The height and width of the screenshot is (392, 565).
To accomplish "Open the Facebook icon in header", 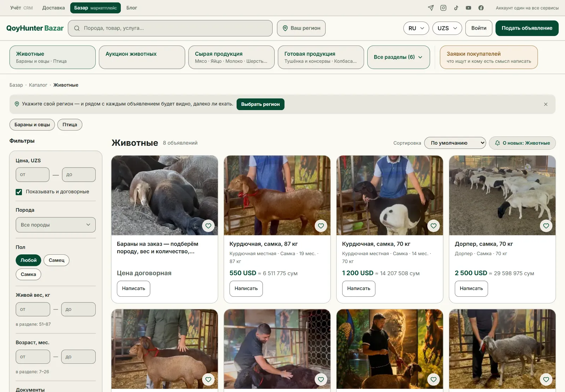I will coord(481,8).
